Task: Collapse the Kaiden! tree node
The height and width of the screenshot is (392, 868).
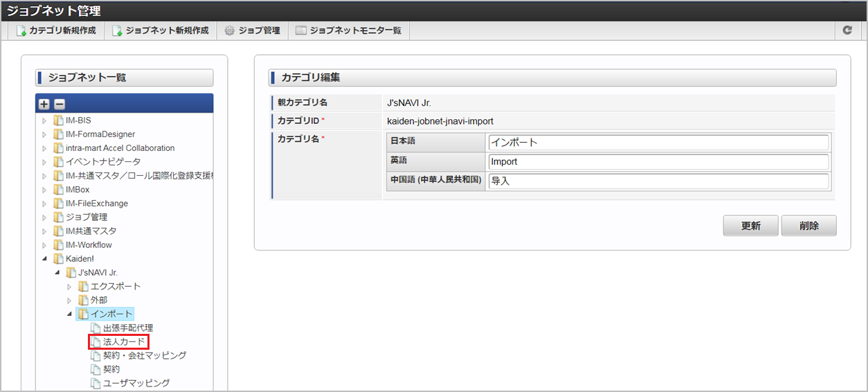Action: (45, 259)
